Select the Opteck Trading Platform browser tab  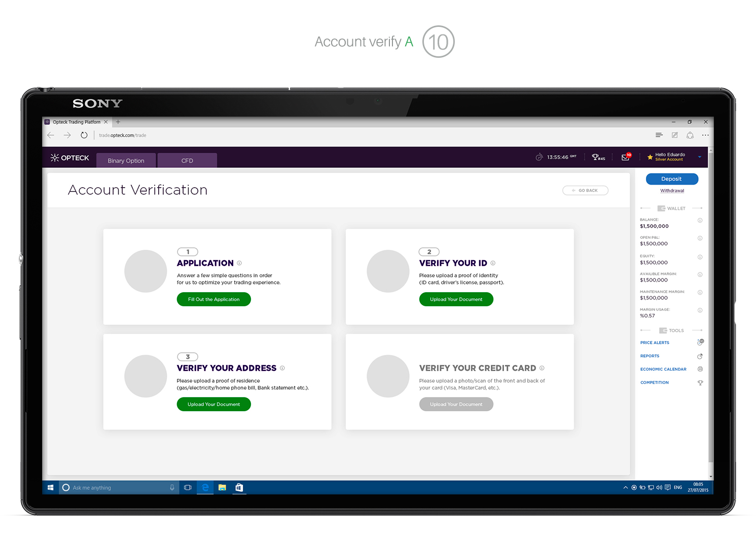(76, 122)
